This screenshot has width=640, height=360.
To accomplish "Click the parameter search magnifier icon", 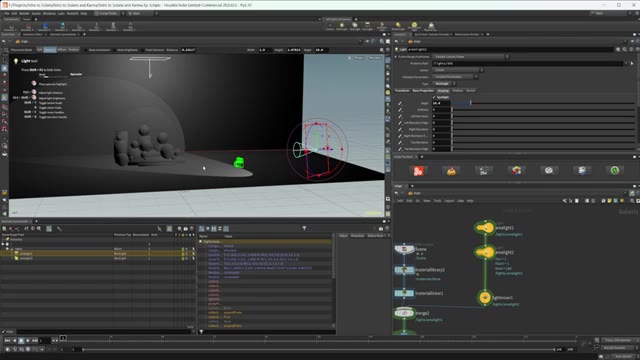I will pyautogui.click(x=624, y=49).
